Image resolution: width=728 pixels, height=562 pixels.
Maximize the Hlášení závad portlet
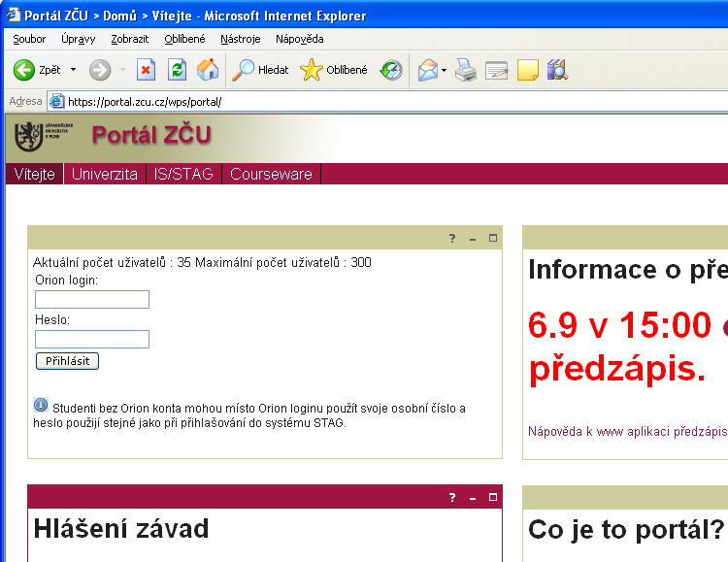coord(493,497)
